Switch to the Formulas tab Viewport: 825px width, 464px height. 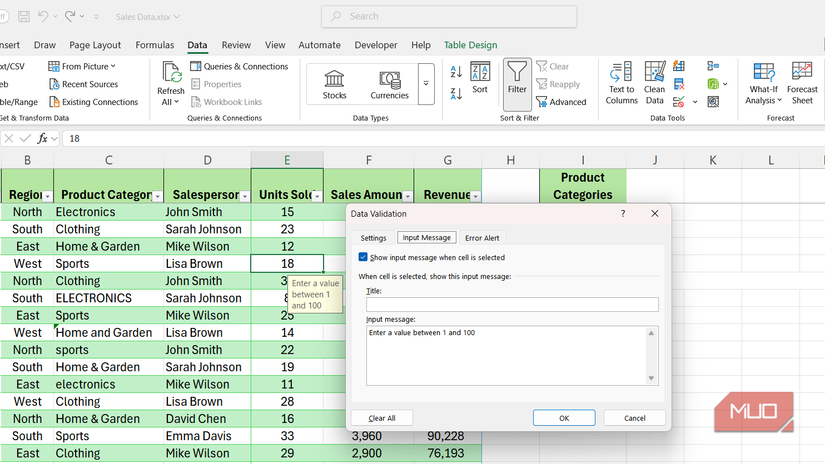[155, 45]
